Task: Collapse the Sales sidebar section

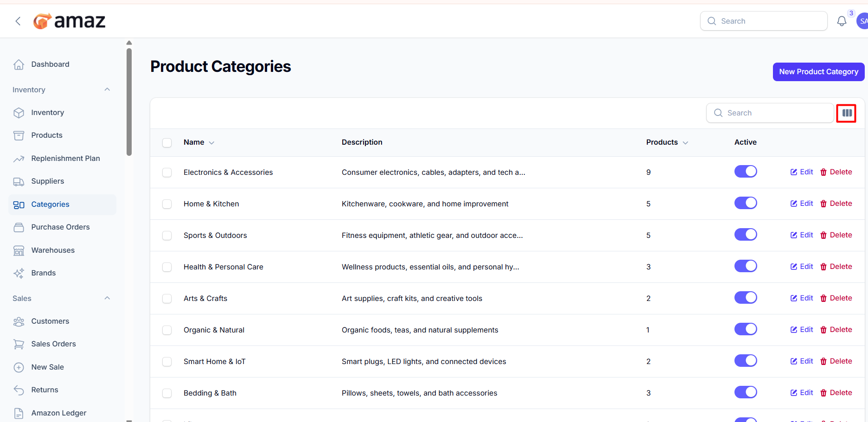Action: (107, 298)
